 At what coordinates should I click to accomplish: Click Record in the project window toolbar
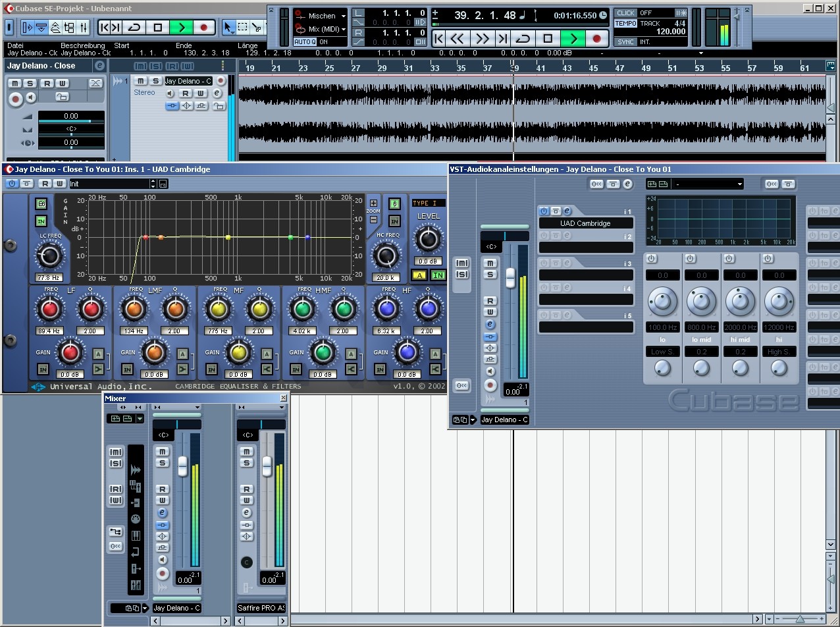point(203,28)
